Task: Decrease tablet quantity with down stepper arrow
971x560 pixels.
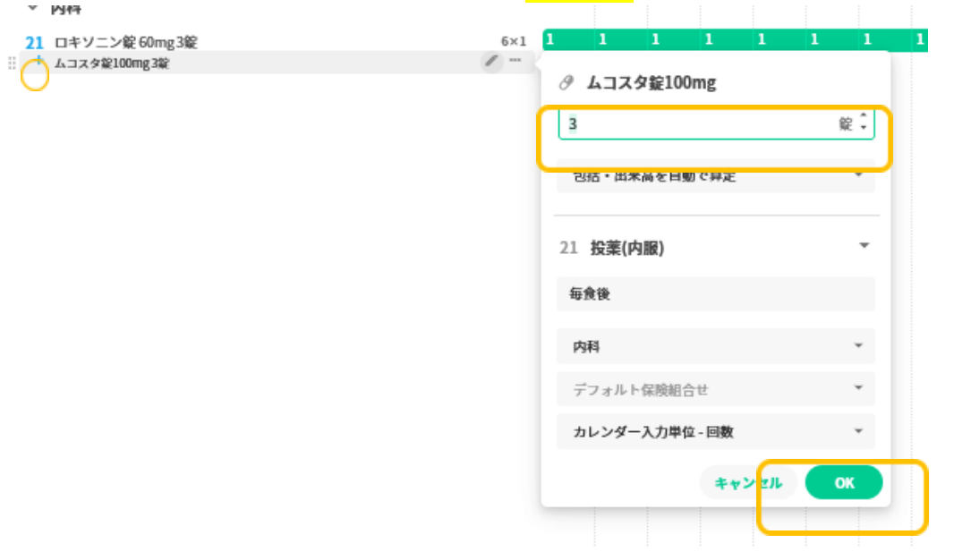Action: (x=864, y=127)
